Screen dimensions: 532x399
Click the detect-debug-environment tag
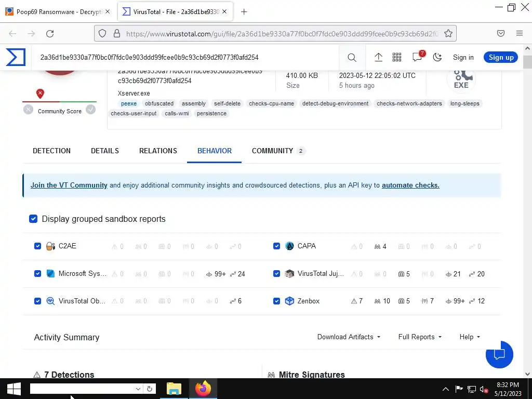pyautogui.click(x=335, y=103)
